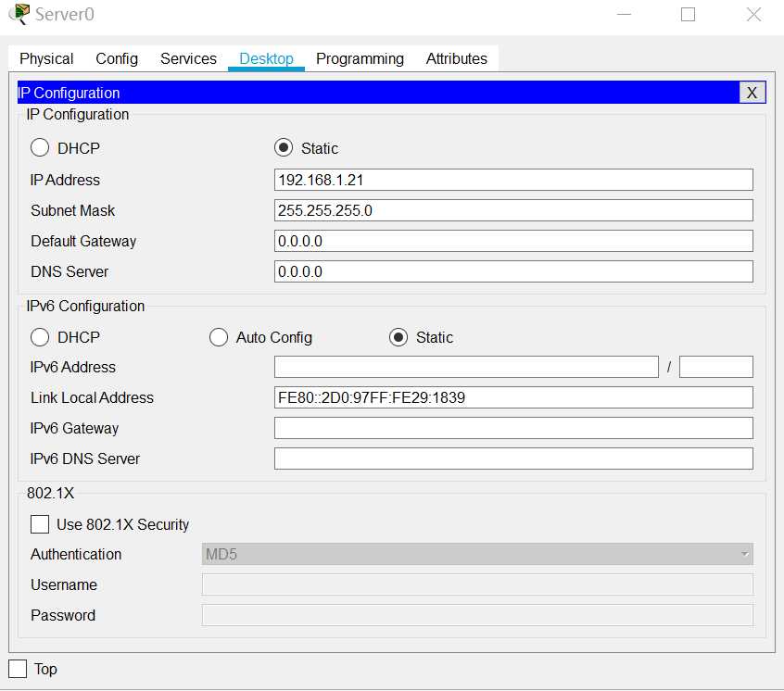The image size is (784, 691).
Task: Select the Desktop tab
Action: pos(266,58)
